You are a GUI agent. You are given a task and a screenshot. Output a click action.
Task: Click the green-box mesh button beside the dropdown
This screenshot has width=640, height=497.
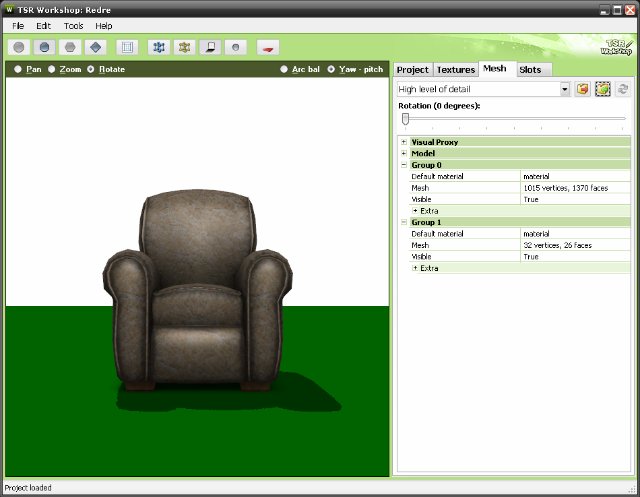[x=603, y=89]
